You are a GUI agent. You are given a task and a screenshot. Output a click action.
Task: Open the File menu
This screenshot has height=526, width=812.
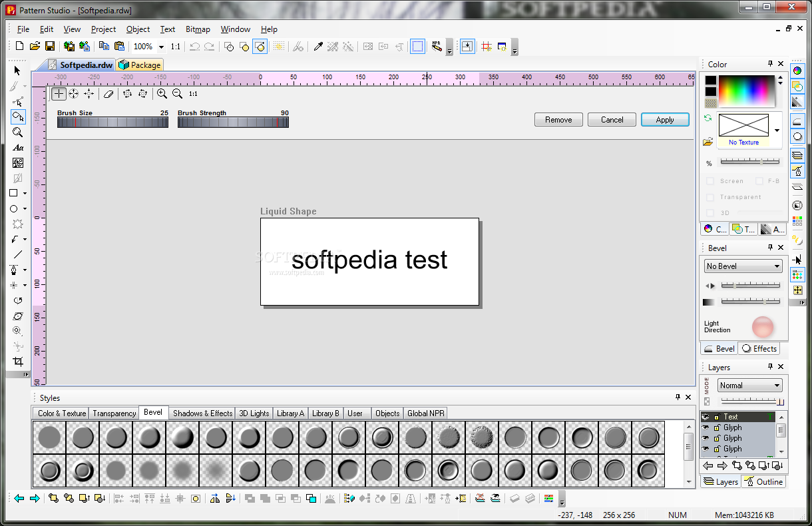point(23,29)
